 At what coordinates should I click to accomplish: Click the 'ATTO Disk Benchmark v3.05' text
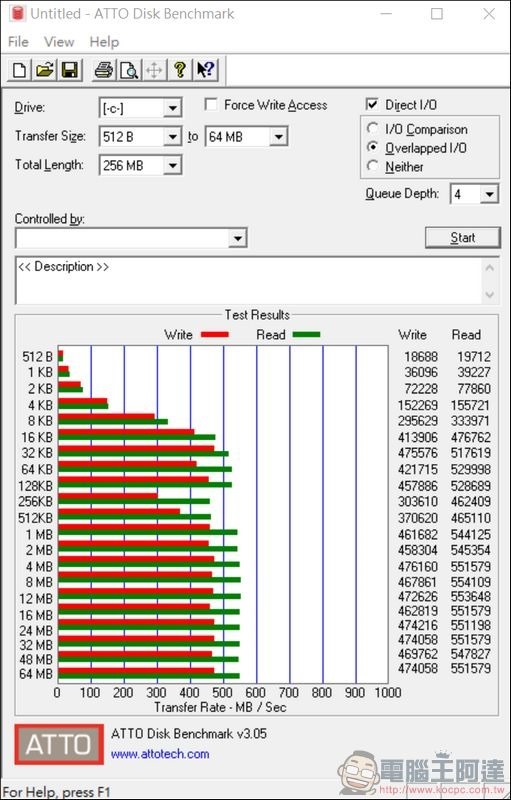[x=189, y=734]
